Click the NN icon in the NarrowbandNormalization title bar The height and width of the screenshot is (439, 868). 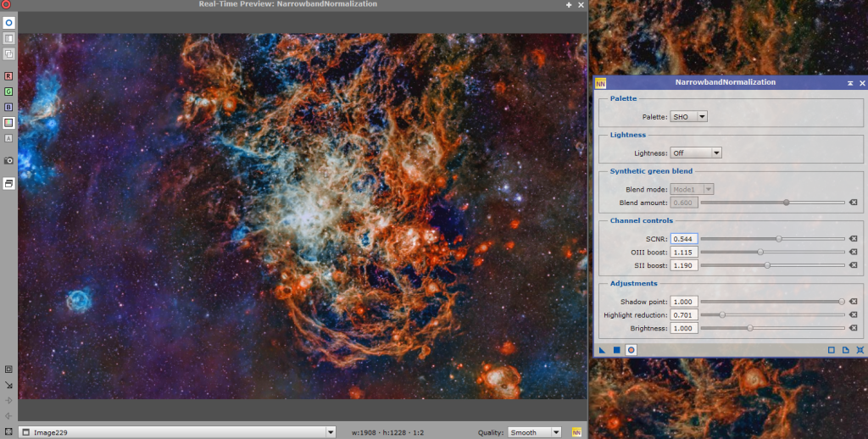click(x=601, y=83)
